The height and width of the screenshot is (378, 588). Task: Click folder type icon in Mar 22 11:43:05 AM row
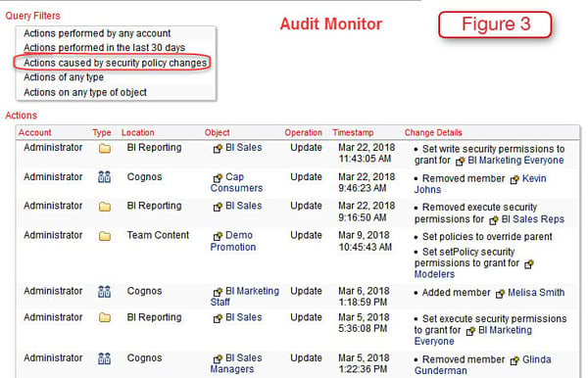coord(105,148)
